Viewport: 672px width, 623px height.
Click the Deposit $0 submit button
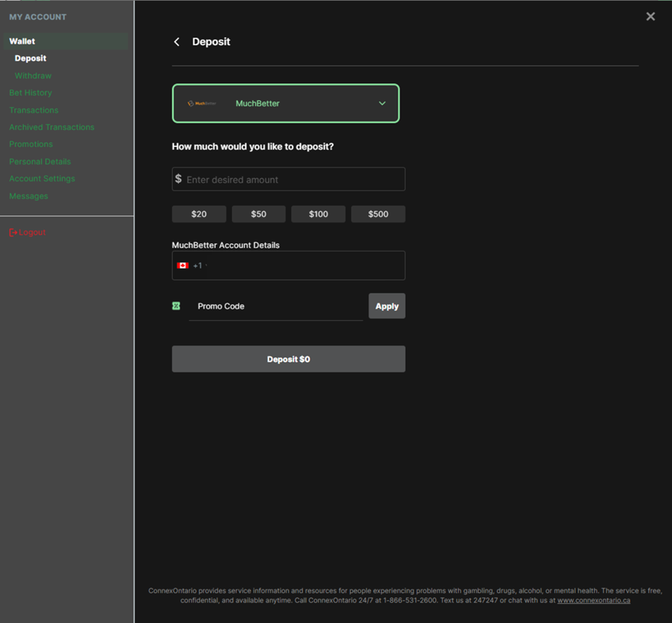288,359
